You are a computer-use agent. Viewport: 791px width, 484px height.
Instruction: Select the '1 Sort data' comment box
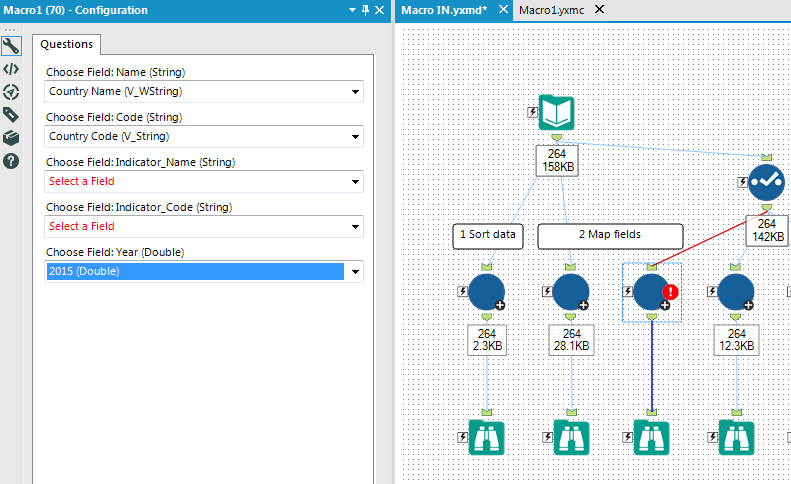click(x=488, y=236)
